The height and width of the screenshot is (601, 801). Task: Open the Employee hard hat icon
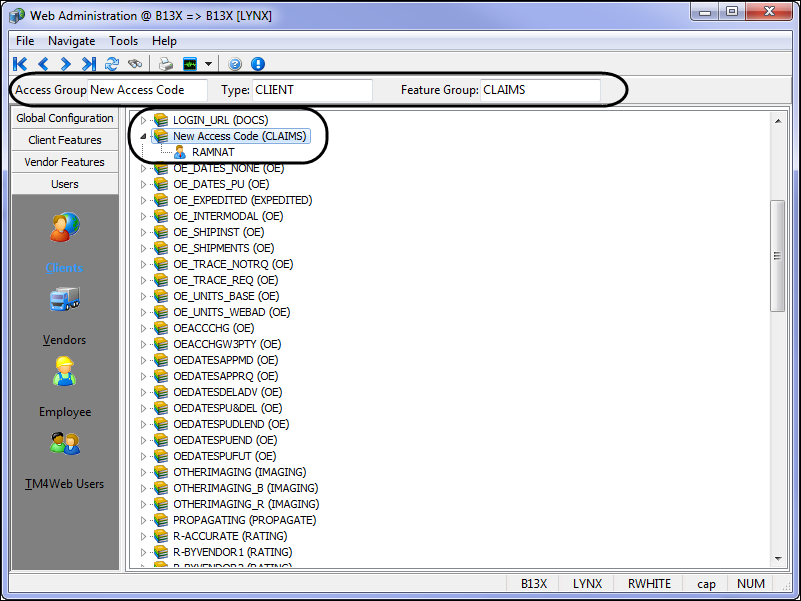(64, 371)
